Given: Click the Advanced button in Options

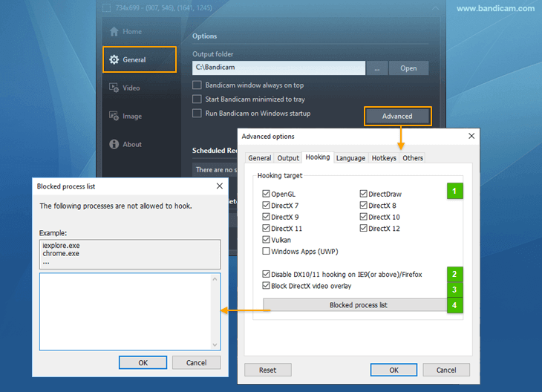Looking at the screenshot, I should (x=397, y=116).
